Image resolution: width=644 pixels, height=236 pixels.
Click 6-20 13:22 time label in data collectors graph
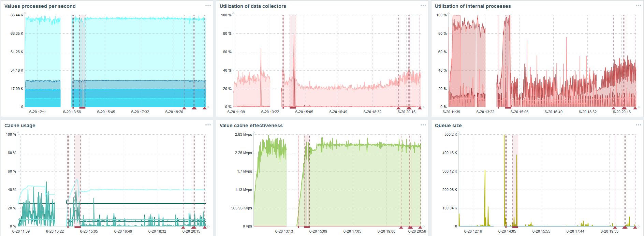pyautogui.click(x=270, y=112)
